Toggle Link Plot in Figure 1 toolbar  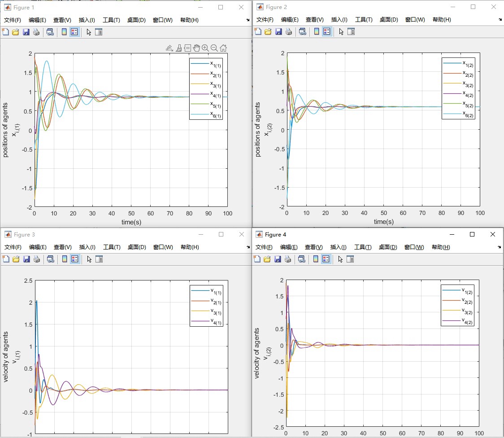tap(50, 32)
